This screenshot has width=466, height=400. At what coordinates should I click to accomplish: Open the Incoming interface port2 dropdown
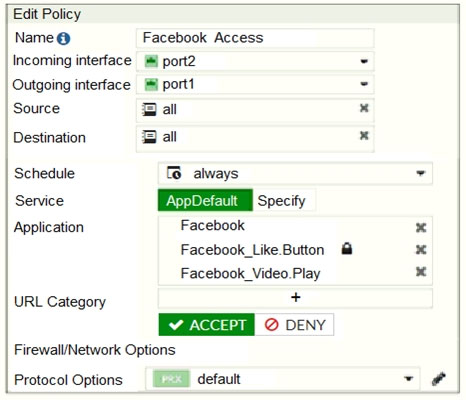pyautogui.click(x=255, y=61)
